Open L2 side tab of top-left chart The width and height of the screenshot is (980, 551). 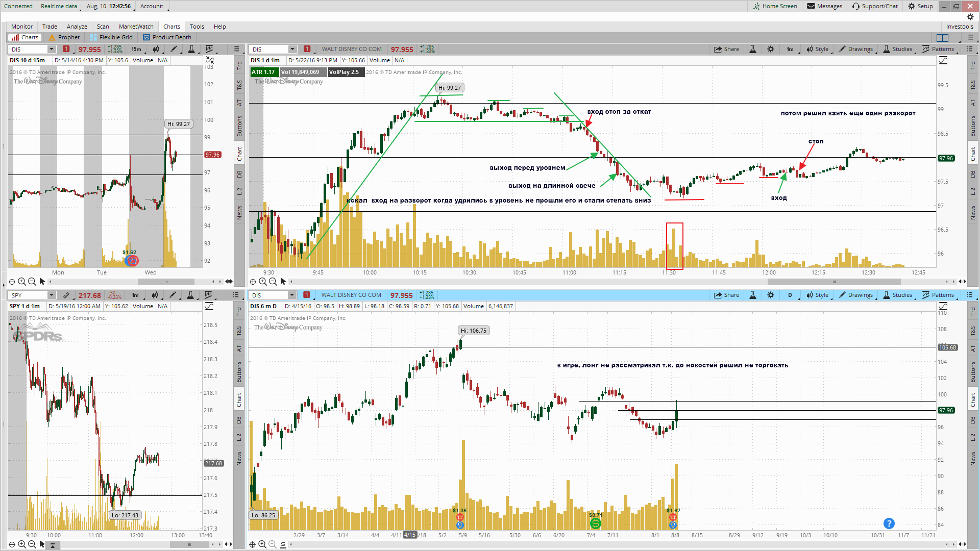tap(239, 192)
